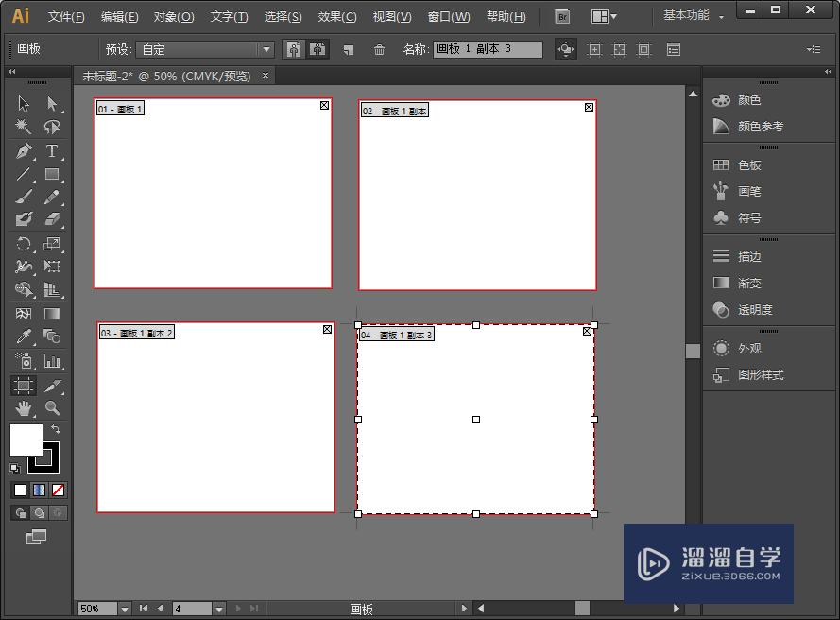Select the Eyedropper tool
This screenshot has height=620, width=840.
point(24,336)
